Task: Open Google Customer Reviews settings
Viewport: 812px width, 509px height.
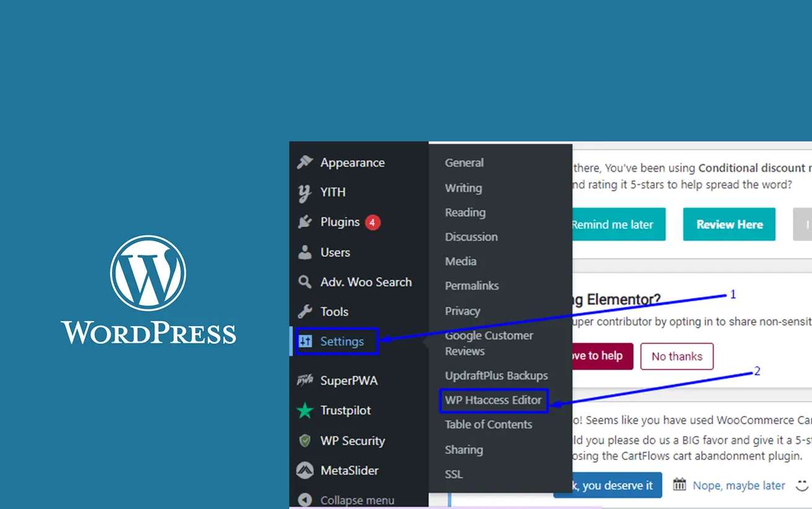Action: point(489,343)
